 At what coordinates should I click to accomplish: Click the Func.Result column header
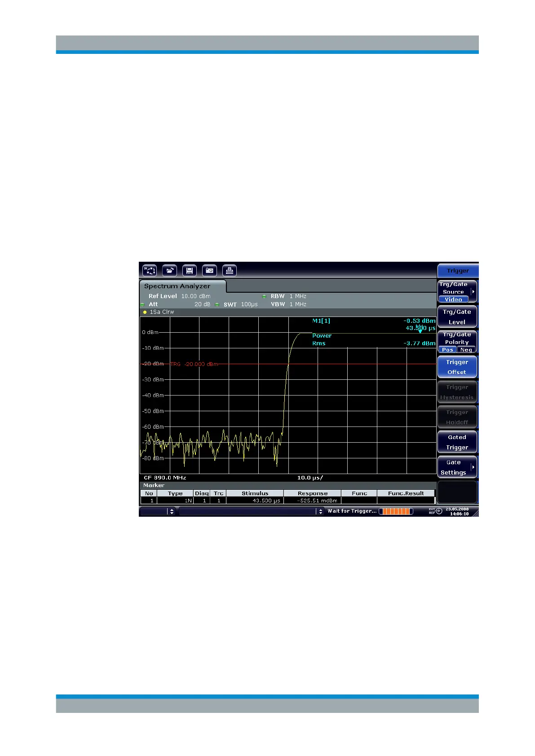point(406,493)
